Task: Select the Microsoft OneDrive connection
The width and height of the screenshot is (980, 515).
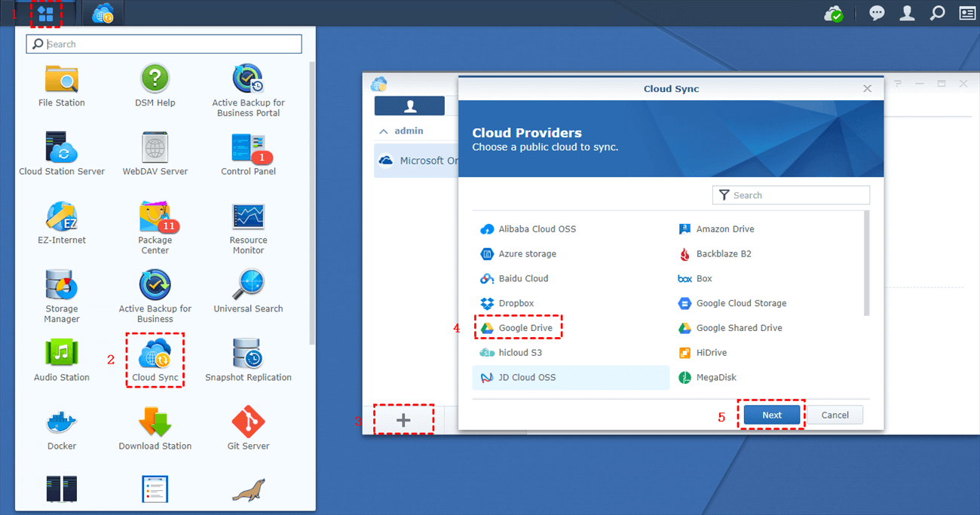Action: coord(416,161)
